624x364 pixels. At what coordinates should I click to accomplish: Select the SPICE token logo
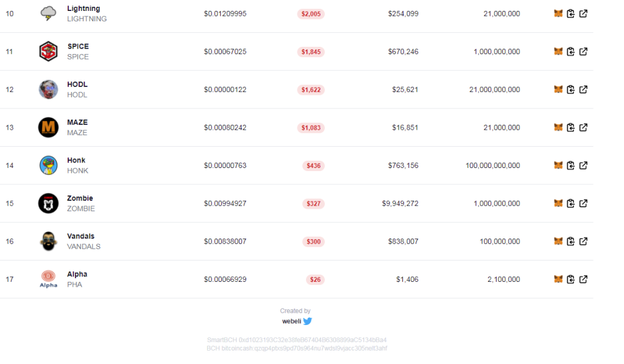tap(48, 51)
